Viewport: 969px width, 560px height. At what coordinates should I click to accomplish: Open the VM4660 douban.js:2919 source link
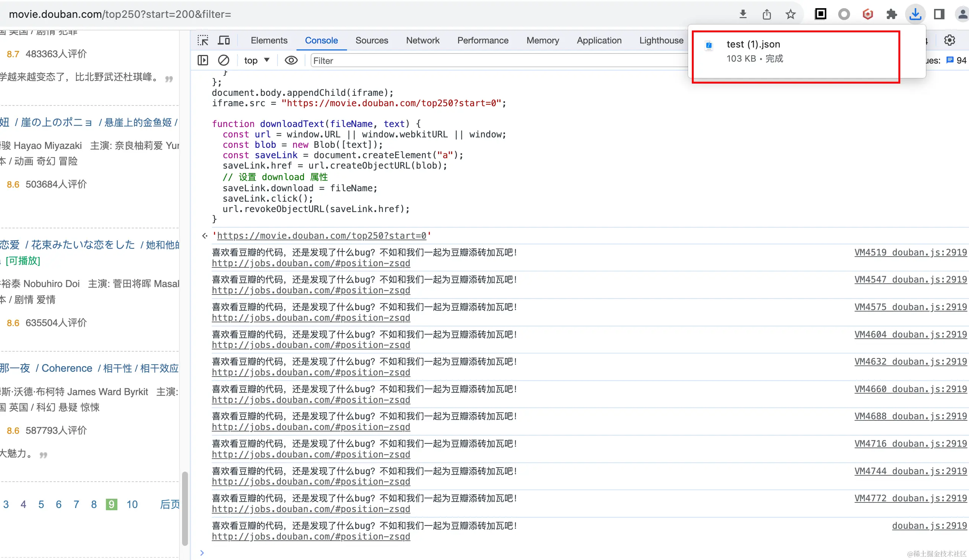click(x=911, y=389)
